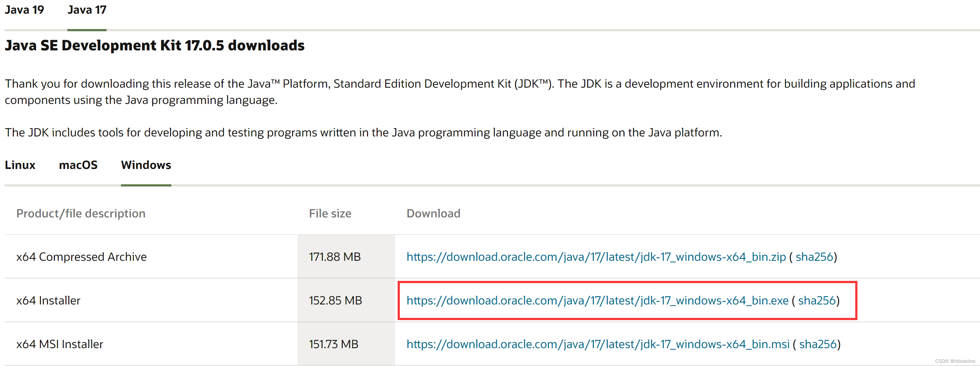Open sha256 link for the MSI installer
Screen dimensions: 980x366
point(818,344)
